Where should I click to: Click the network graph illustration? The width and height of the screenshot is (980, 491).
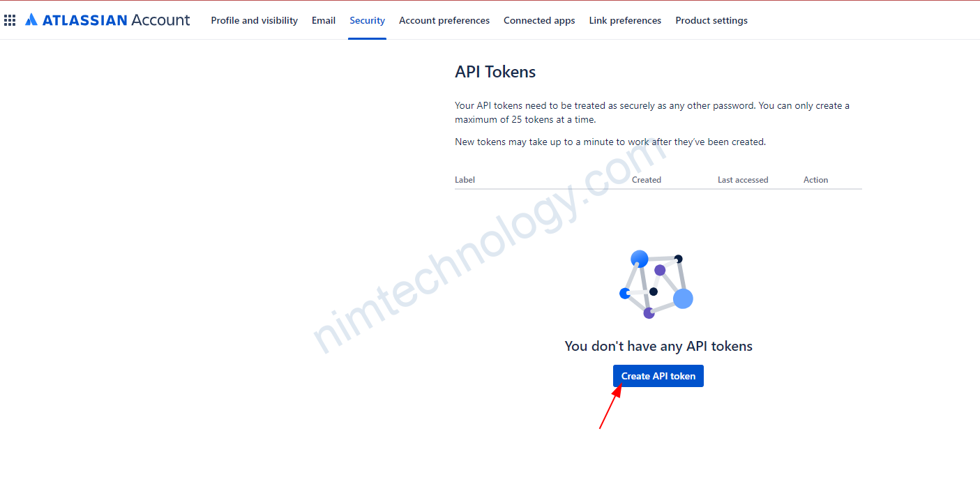[656, 285]
